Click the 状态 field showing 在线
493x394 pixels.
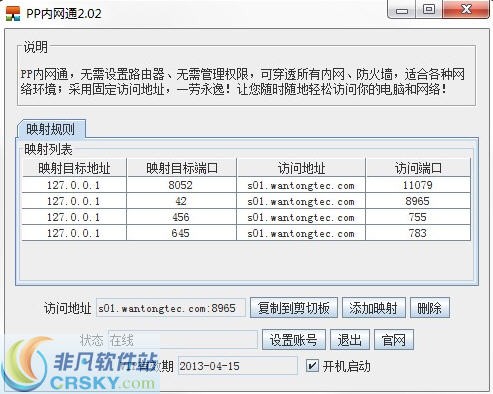click(x=183, y=340)
